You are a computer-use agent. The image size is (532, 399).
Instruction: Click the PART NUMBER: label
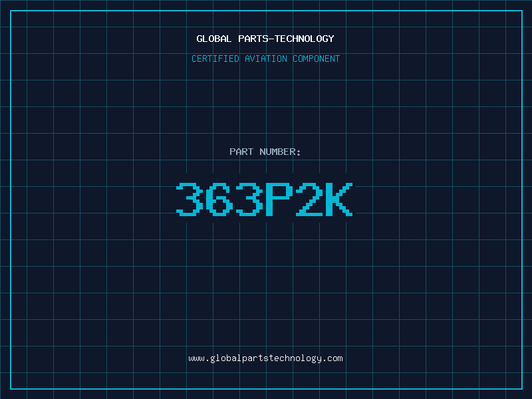pos(265,152)
